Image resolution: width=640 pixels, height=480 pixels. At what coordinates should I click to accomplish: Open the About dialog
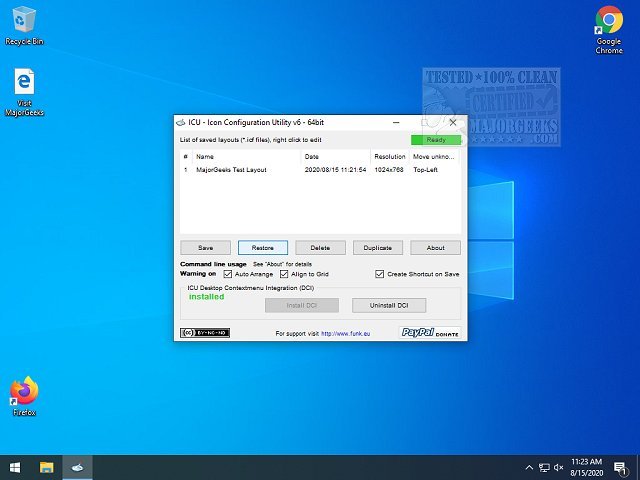point(436,248)
